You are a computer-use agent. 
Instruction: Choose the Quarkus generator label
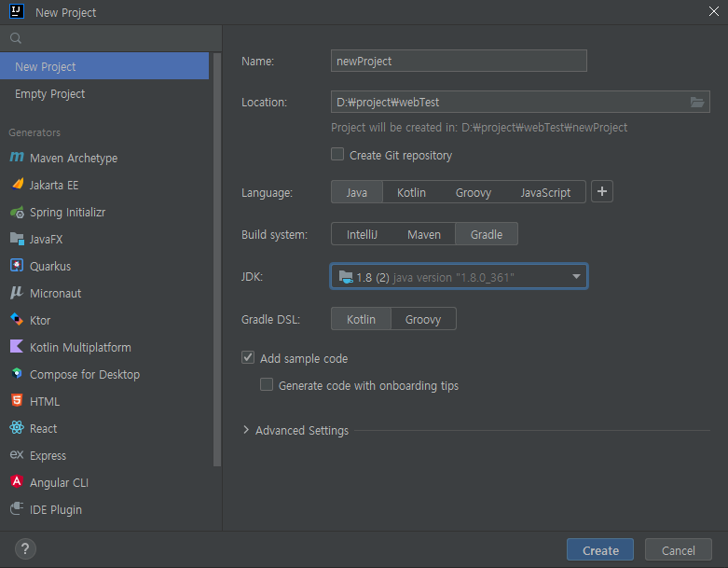pos(50,266)
